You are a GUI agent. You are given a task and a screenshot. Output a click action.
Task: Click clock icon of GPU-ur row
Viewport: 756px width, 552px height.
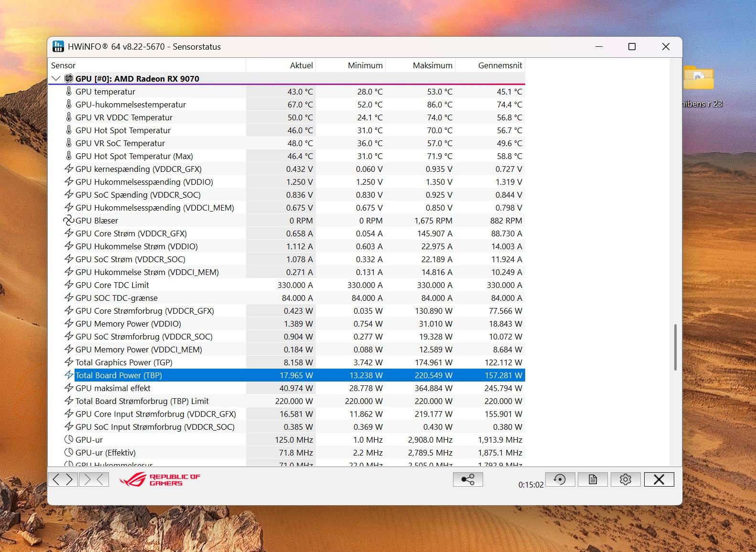click(69, 439)
